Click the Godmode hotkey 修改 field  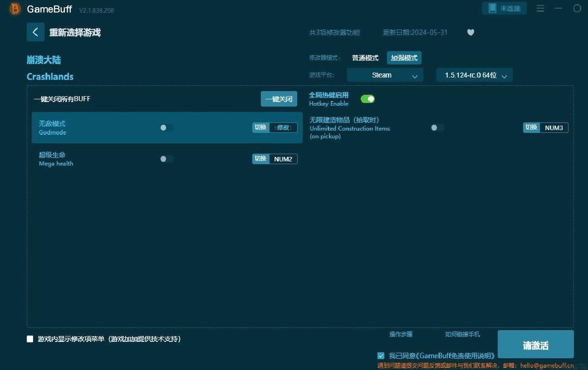tap(283, 127)
